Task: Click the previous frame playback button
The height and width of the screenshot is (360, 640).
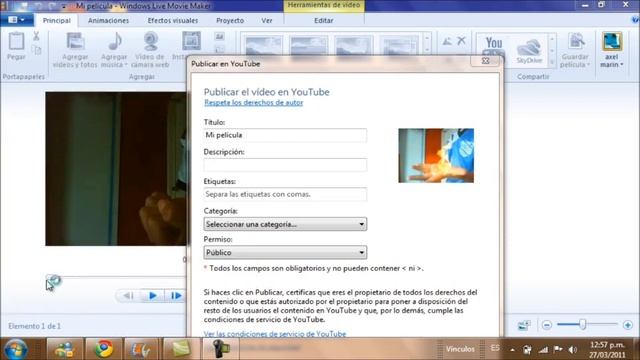Action: tap(128, 296)
